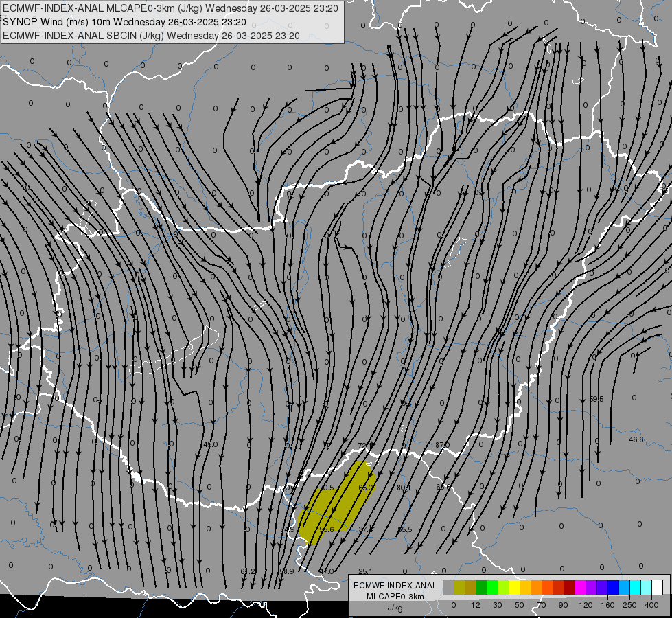
Task: Click the map value 45.0
Action: click(211, 444)
